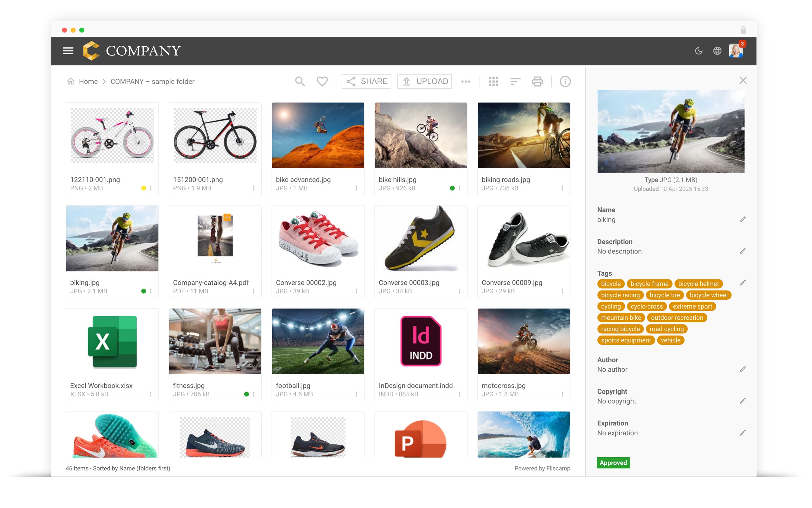The height and width of the screenshot is (508, 812).
Task: Select the surfing wave thumbnail
Action: point(523,434)
